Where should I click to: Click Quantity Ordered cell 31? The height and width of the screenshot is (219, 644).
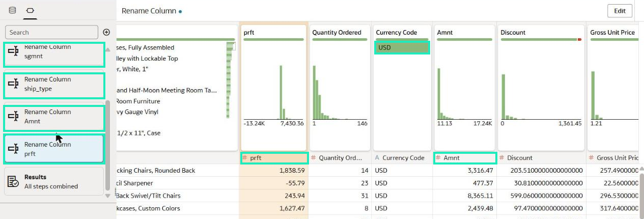[340, 196]
